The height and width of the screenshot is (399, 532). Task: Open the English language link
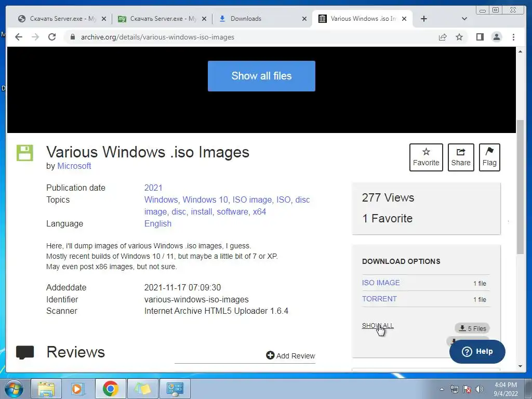point(158,223)
